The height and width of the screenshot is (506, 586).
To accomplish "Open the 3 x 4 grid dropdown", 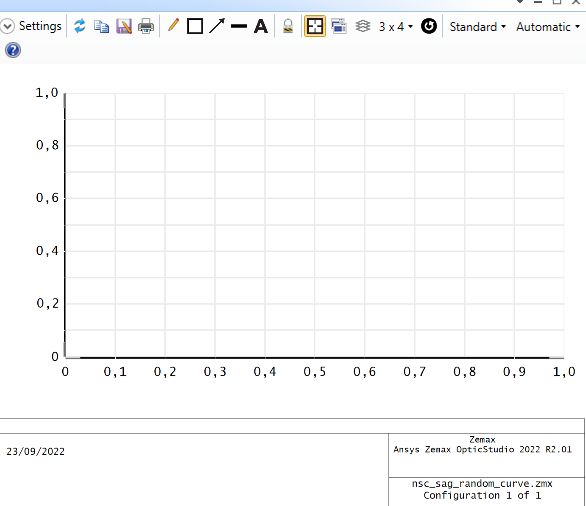I will click(x=396, y=27).
